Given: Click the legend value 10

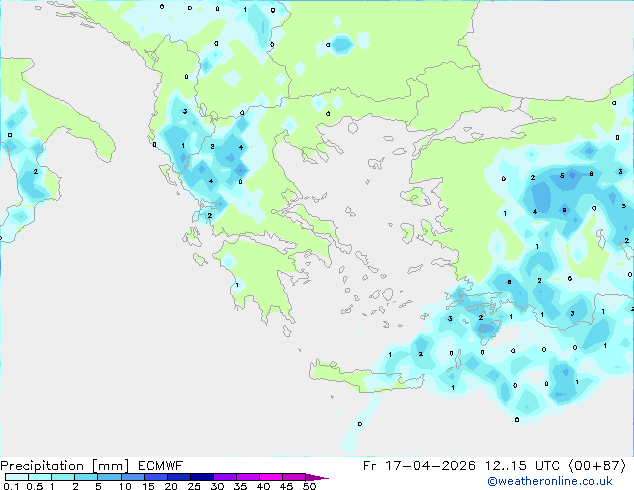Looking at the screenshot, I should coord(125,486).
